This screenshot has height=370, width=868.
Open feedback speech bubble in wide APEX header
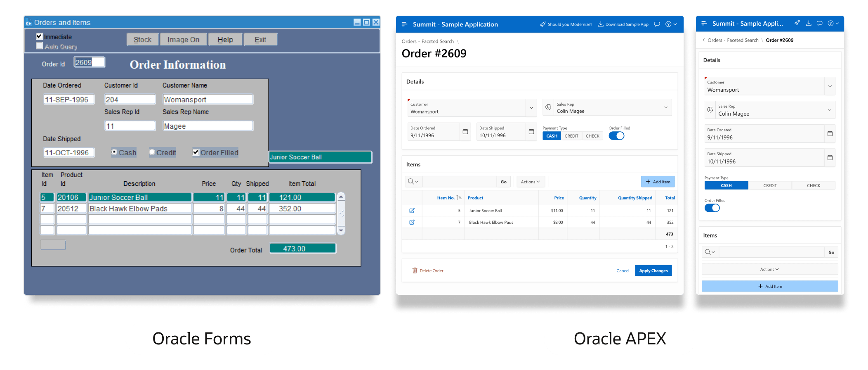pos(657,24)
